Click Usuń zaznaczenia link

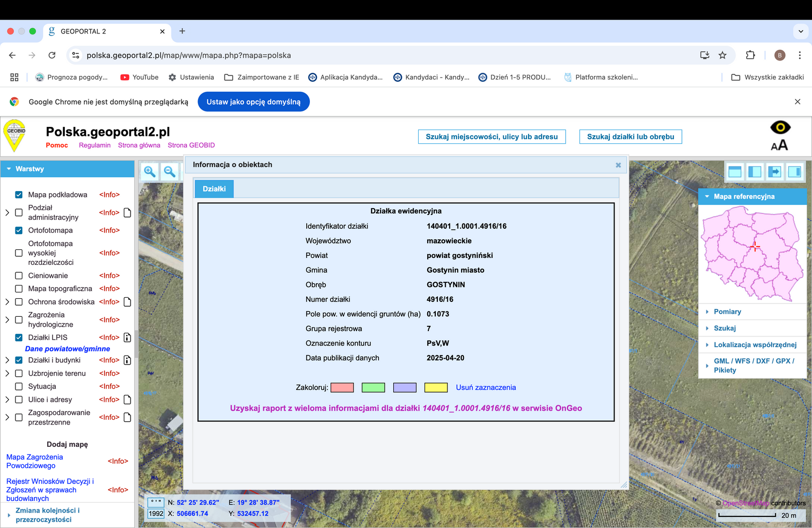(x=486, y=388)
